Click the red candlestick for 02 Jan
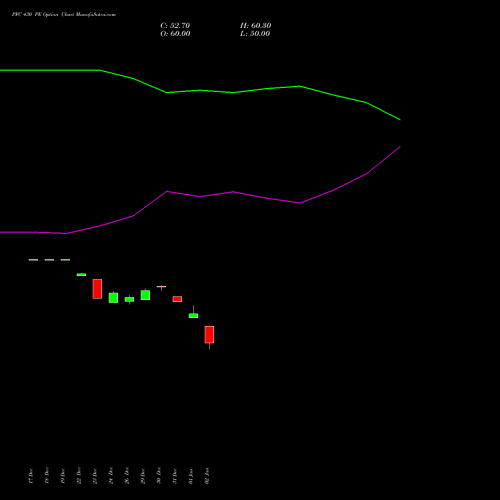 coord(209,335)
